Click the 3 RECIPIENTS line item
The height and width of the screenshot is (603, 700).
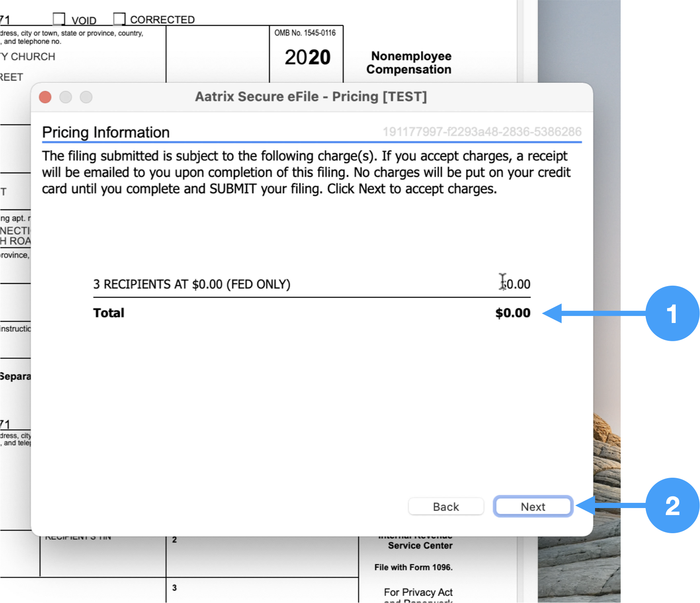(192, 284)
